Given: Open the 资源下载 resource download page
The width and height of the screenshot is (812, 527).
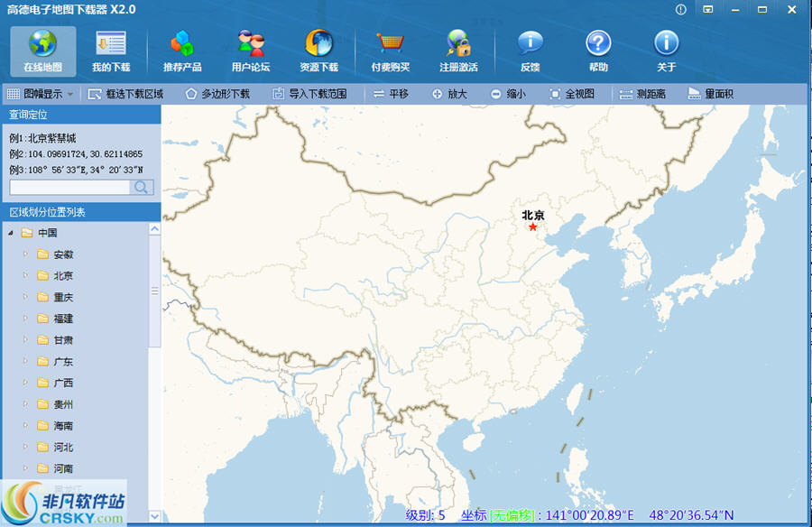Looking at the screenshot, I should pyautogui.click(x=319, y=50).
